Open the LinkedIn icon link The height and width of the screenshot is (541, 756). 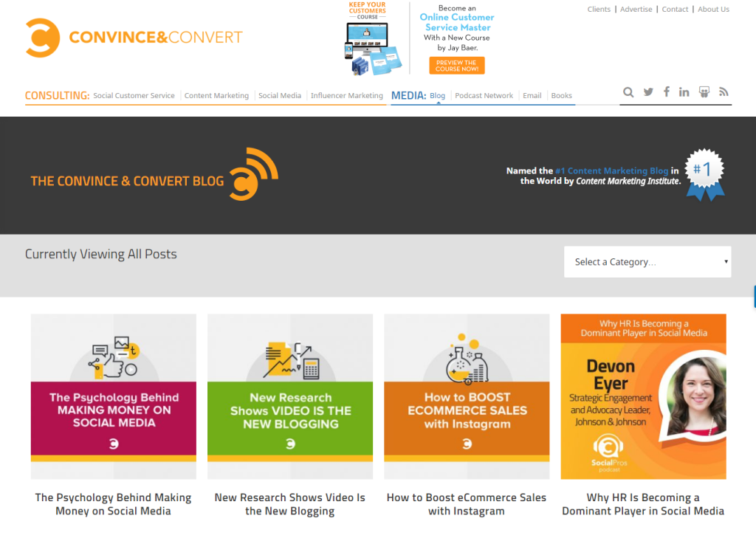[684, 92]
